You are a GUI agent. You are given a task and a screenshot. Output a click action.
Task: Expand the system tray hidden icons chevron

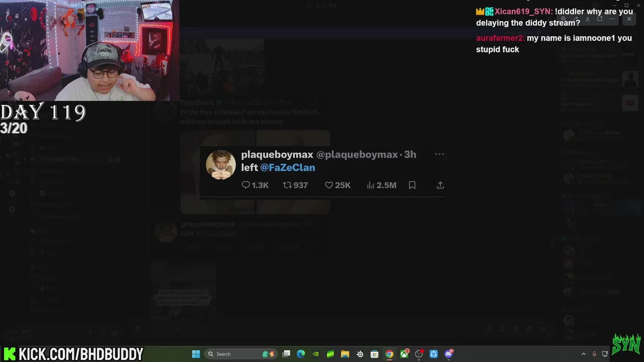pos(584,354)
